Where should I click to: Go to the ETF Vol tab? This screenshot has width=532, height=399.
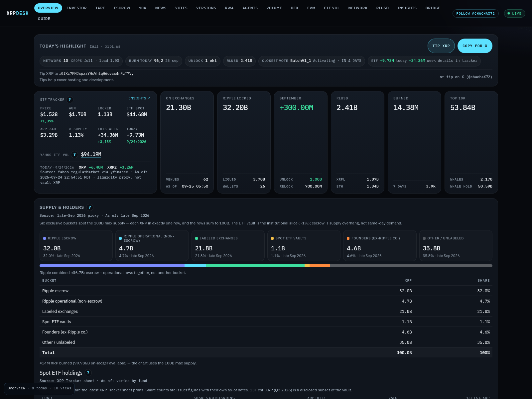click(x=332, y=8)
